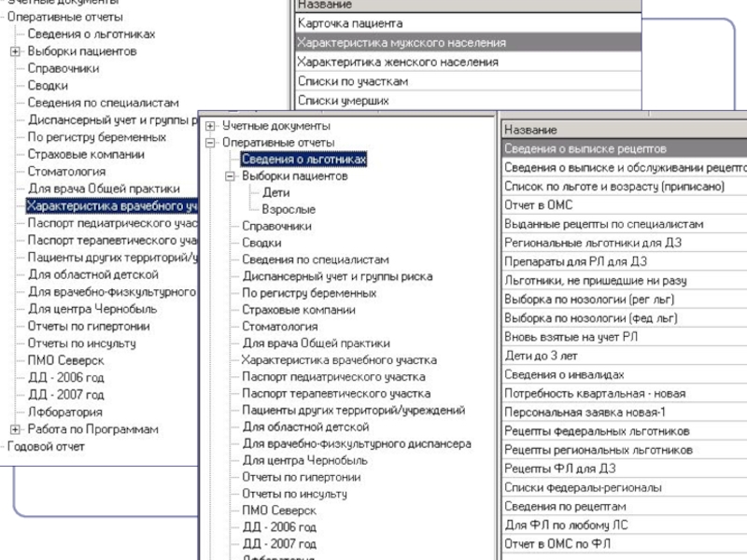Select Рецепты федеральных льготников row
The width and height of the screenshot is (747, 560).
(x=624, y=431)
